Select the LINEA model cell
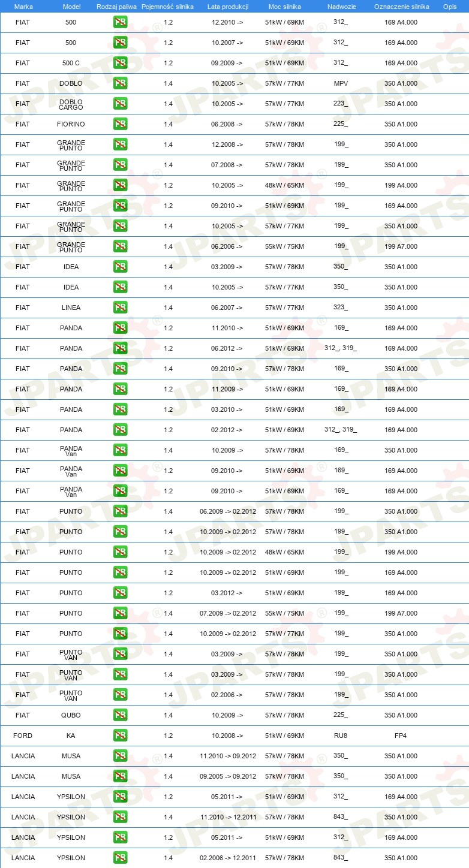The width and height of the screenshot is (469, 868). [x=71, y=308]
